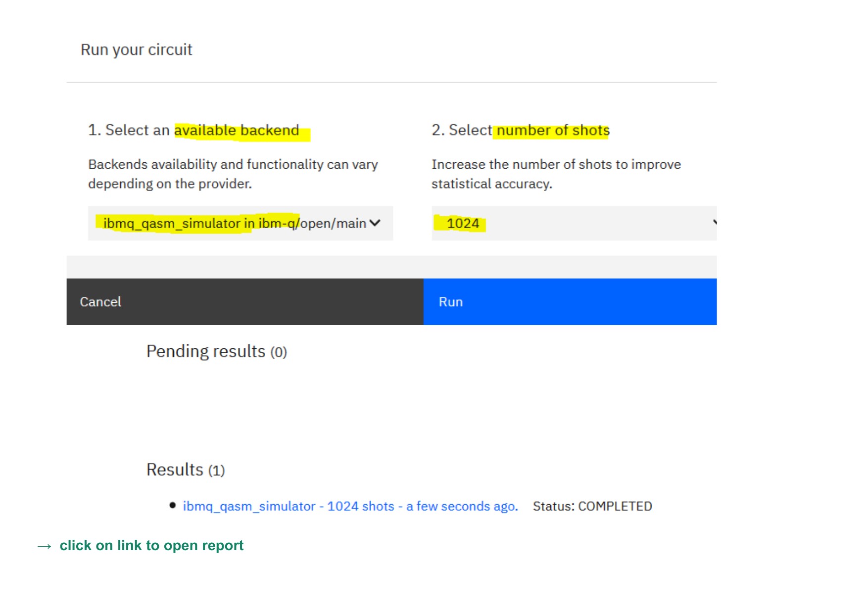This screenshot has width=868, height=614.
Task: Click the 'Status: COMPLETED' text
Action: 592,506
